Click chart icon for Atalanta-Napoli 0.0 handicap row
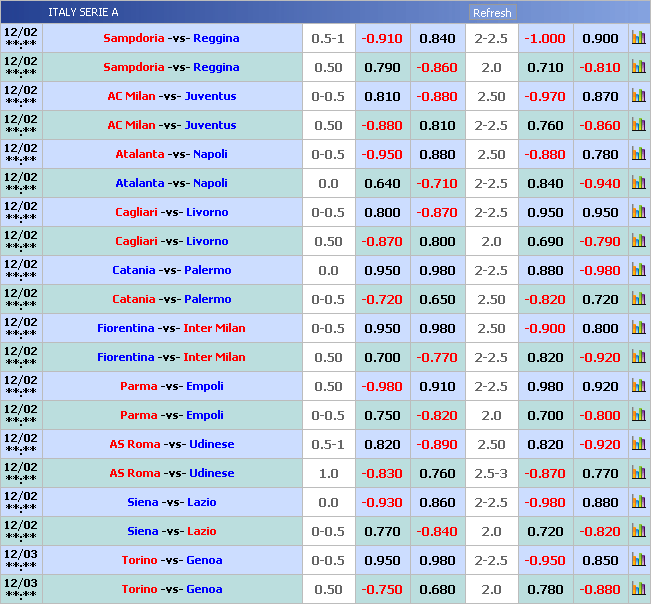Screen dimensions: 651x604 point(638,183)
